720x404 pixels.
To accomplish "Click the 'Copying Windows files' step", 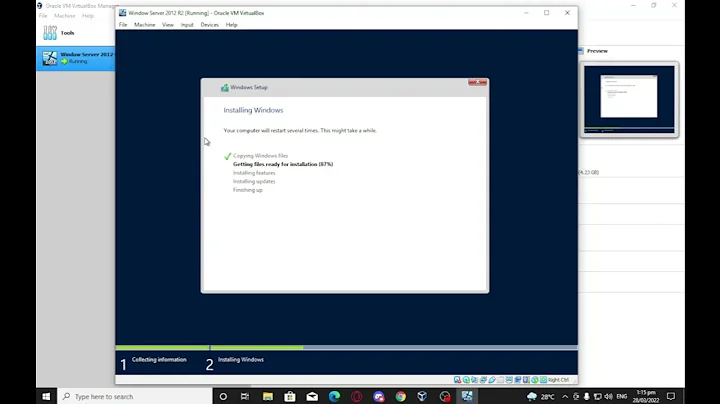I will (260, 156).
